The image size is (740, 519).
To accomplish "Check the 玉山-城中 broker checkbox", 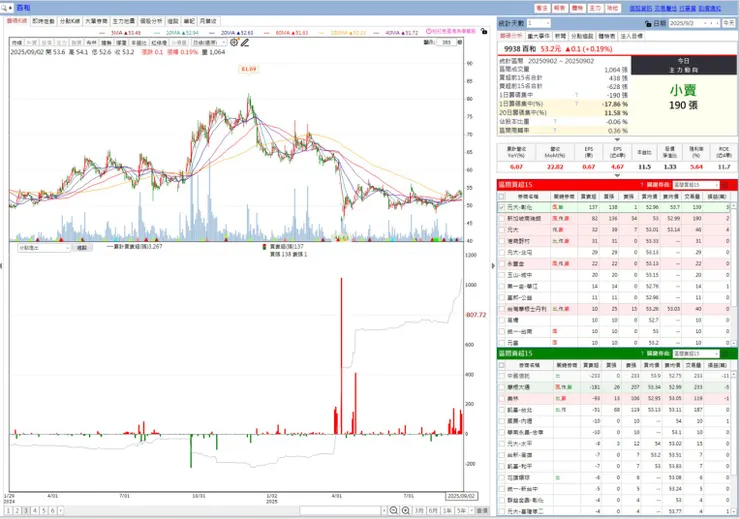I will point(502,275).
